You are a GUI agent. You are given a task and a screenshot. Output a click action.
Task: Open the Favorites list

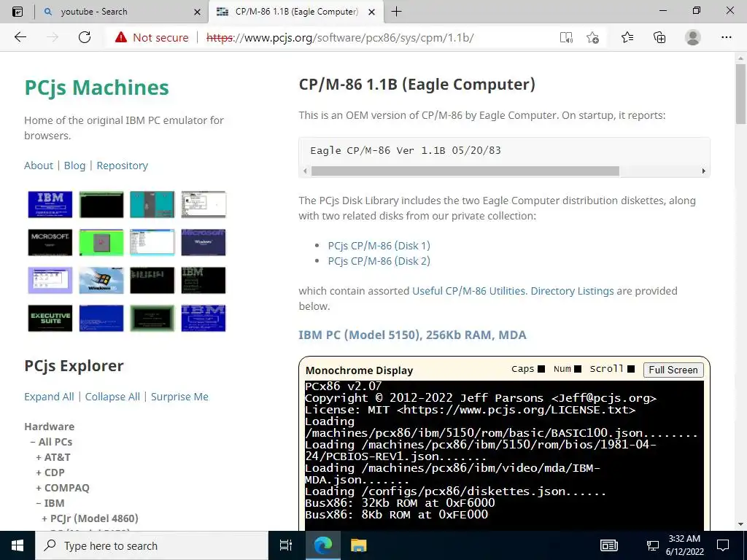(x=627, y=37)
